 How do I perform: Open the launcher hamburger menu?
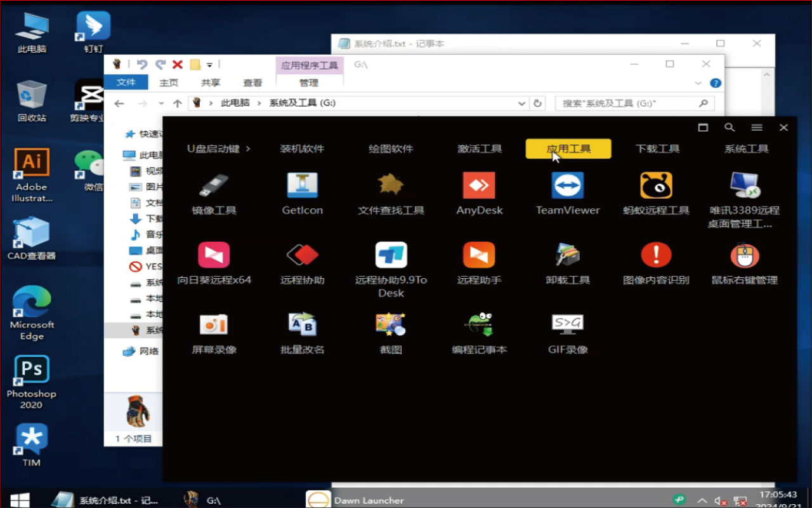click(757, 128)
